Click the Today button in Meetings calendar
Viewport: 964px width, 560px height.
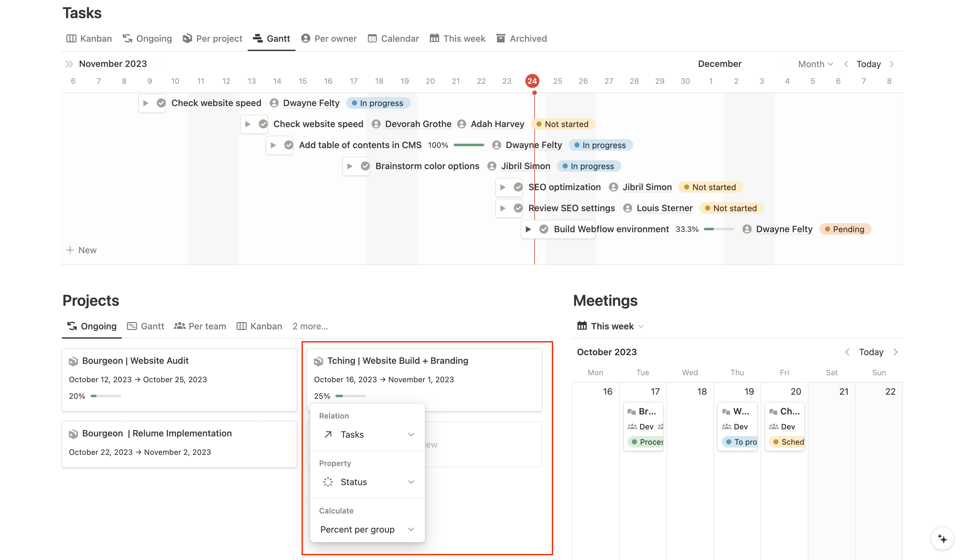click(x=872, y=351)
